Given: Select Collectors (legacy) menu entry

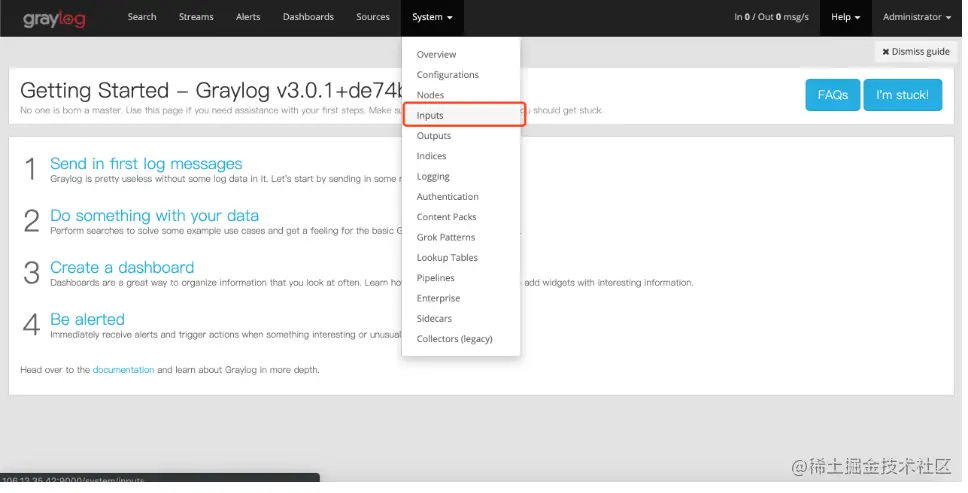Looking at the screenshot, I should [461, 339].
